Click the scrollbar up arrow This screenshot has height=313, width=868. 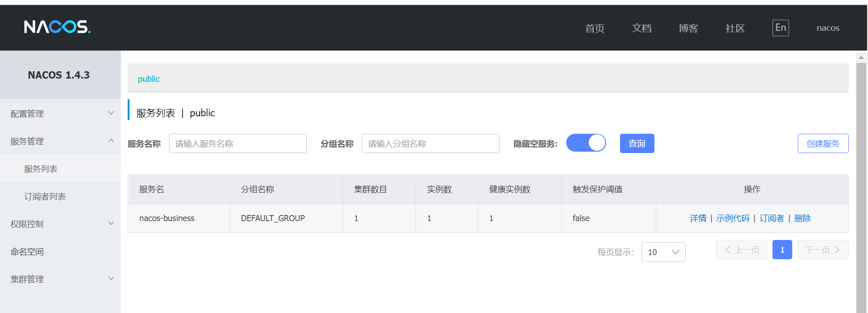[x=861, y=57]
